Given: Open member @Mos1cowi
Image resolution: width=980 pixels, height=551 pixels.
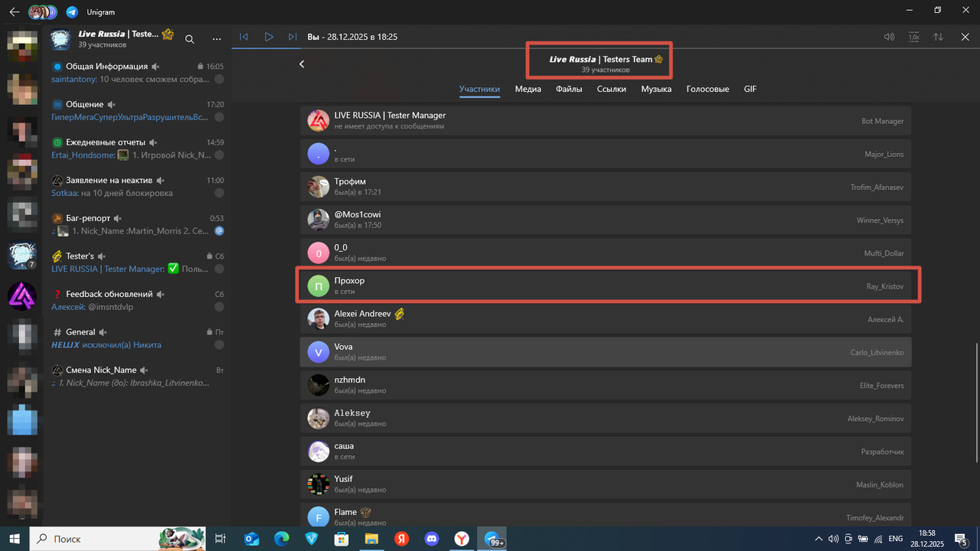Looking at the screenshot, I should [x=606, y=220].
